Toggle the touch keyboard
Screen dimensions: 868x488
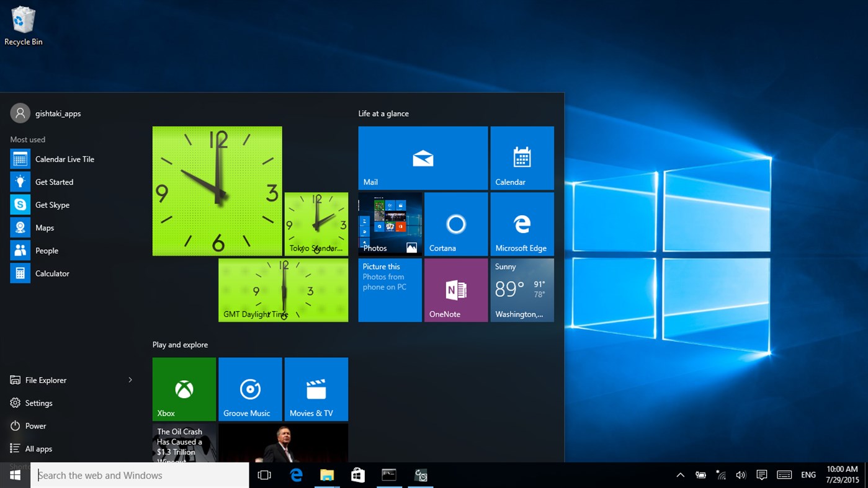[x=784, y=475]
